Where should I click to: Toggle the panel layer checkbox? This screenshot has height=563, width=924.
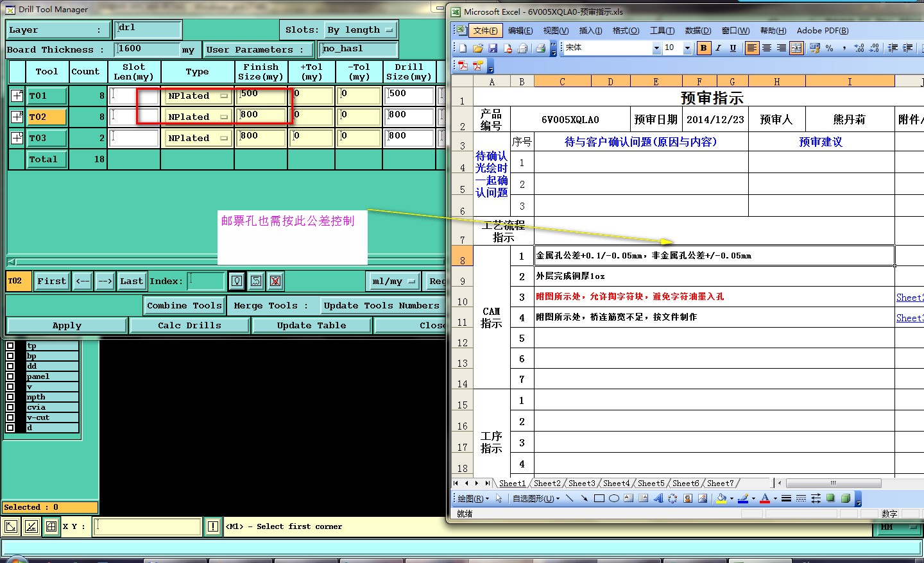[10, 376]
